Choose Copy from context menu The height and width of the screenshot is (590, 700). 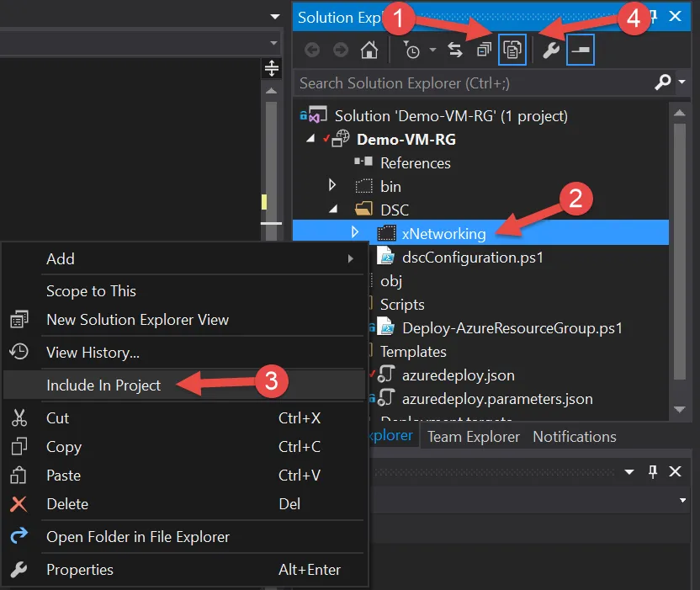[x=184, y=447]
